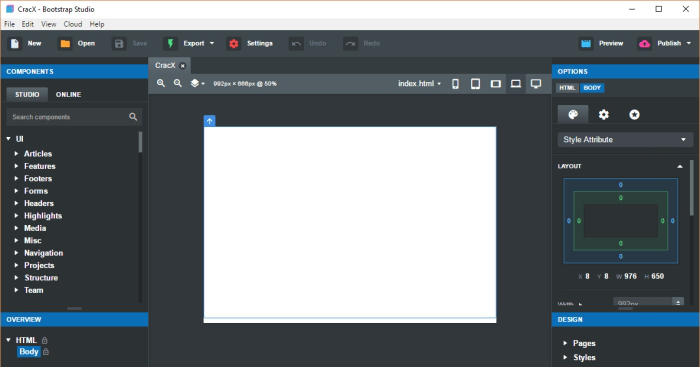Open the View menu
The height and width of the screenshot is (381, 700).
coord(49,24)
